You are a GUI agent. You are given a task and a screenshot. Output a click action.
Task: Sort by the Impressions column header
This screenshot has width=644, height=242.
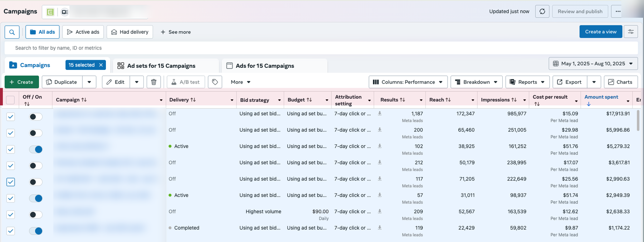(499, 100)
